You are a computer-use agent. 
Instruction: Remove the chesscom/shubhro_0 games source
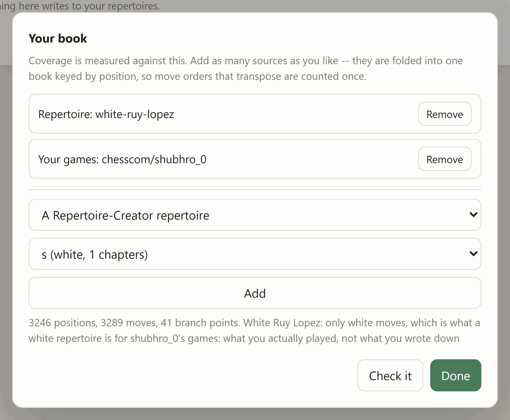click(445, 159)
